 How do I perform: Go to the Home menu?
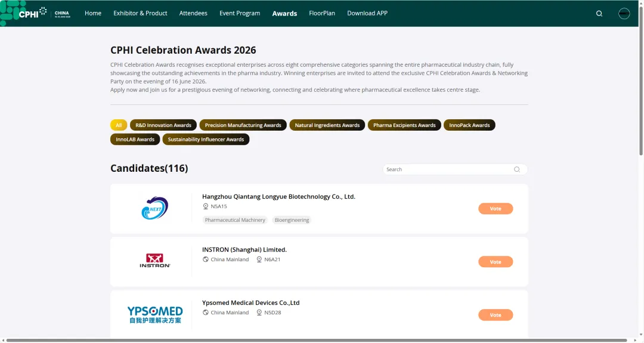(x=93, y=13)
